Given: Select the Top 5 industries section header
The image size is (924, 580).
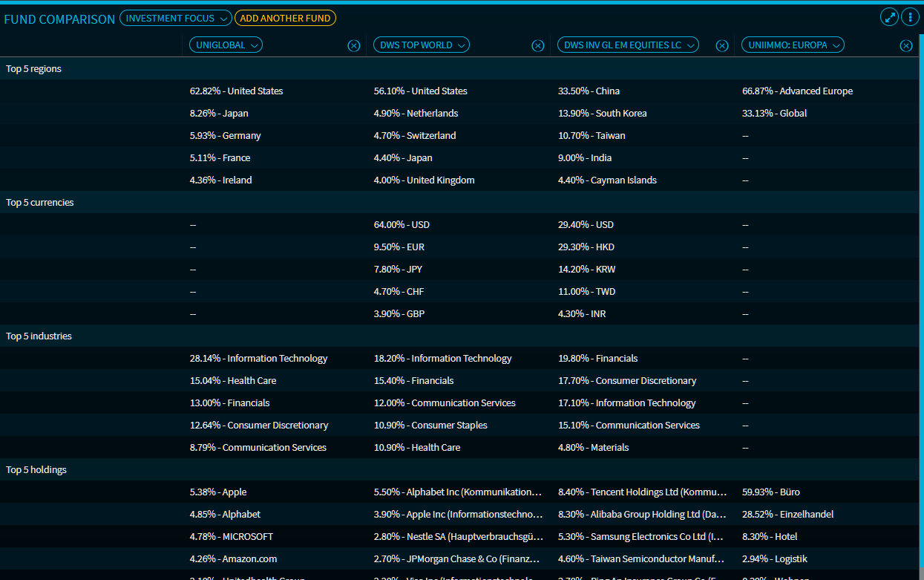Looking at the screenshot, I should tap(39, 336).
